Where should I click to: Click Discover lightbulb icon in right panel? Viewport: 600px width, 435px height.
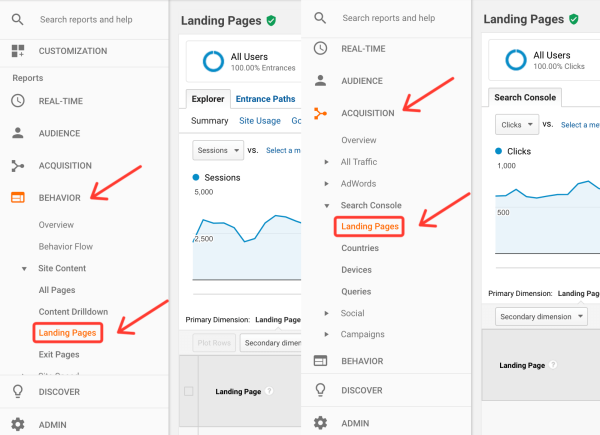[320, 390]
